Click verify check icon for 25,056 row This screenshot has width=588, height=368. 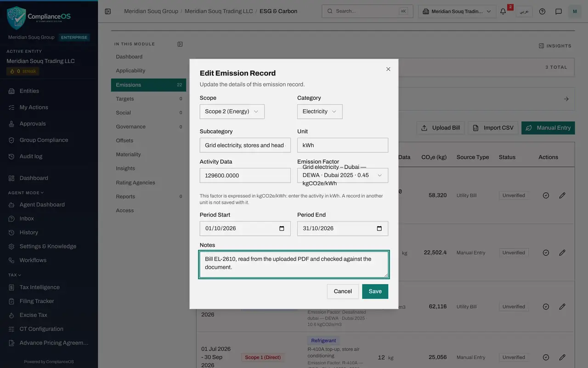[546, 357]
